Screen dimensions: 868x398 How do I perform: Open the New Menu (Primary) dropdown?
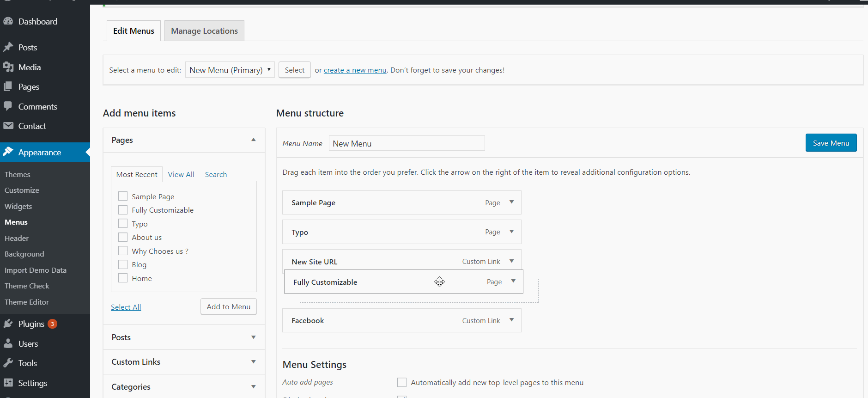coord(230,70)
